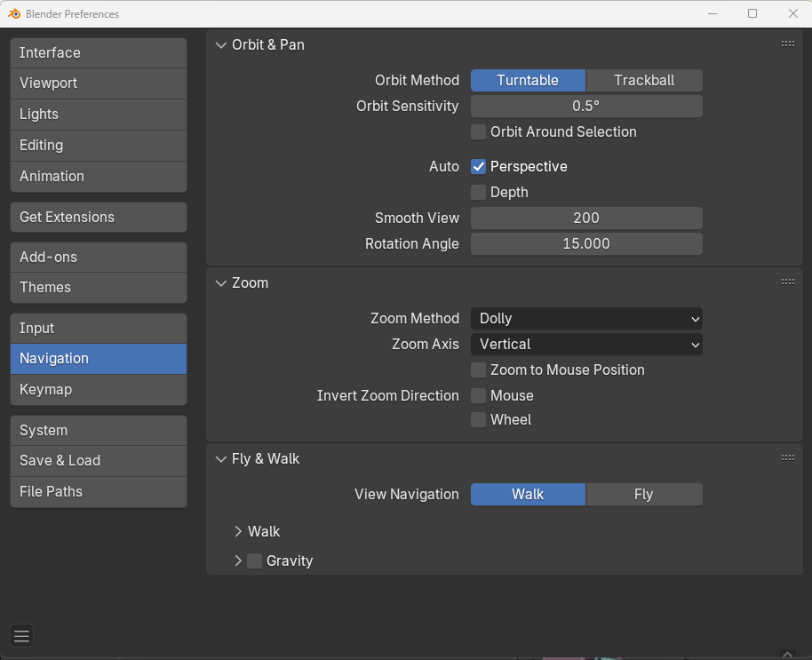Uncheck Auto Perspective
This screenshot has width=812, height=660.
point(479,167)
